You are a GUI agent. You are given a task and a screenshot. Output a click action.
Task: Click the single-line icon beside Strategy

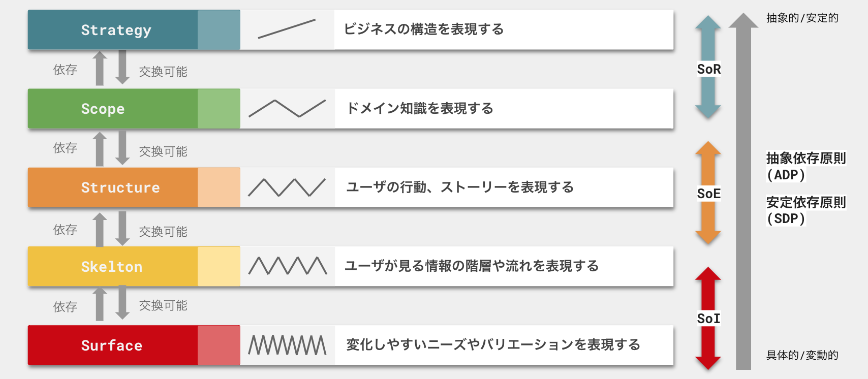pyautogui.click(x=287, y=29)
